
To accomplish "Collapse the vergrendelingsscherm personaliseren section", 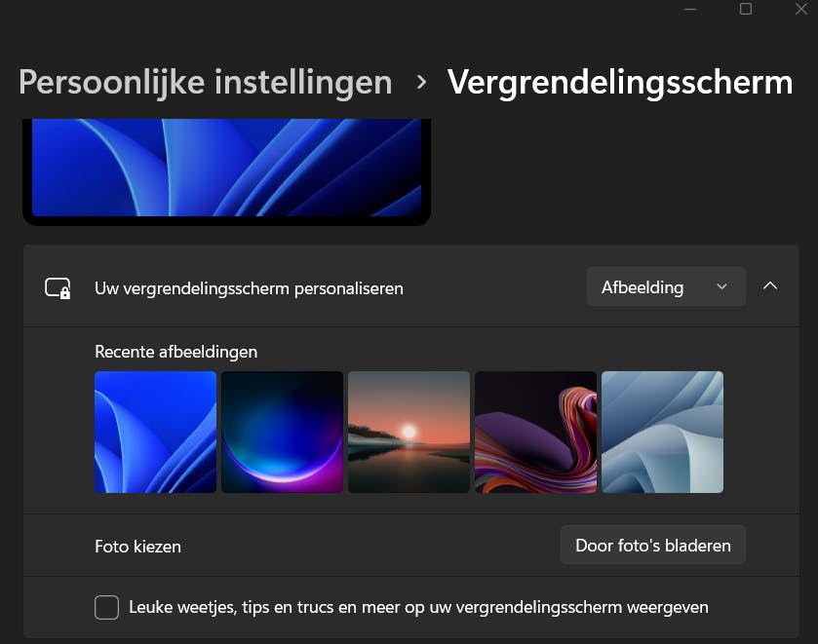I will pyautogui.click(x=770, y=286).
